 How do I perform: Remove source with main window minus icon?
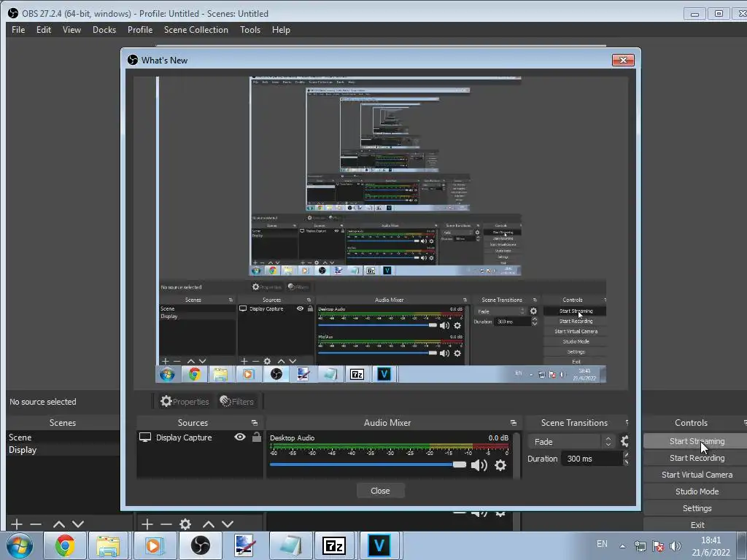[x=166, y=524]
